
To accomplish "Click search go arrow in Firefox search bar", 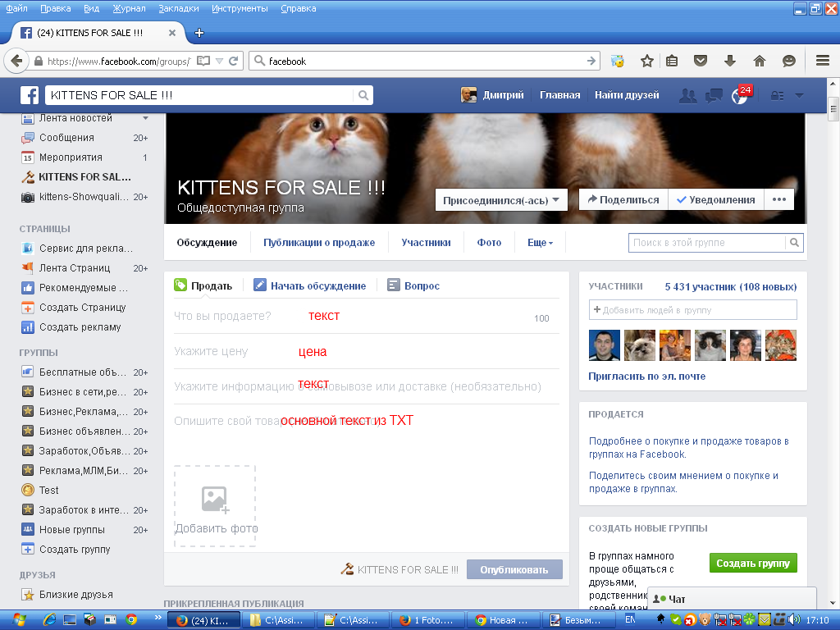I will pyautogui.click(x=591, y=61).
